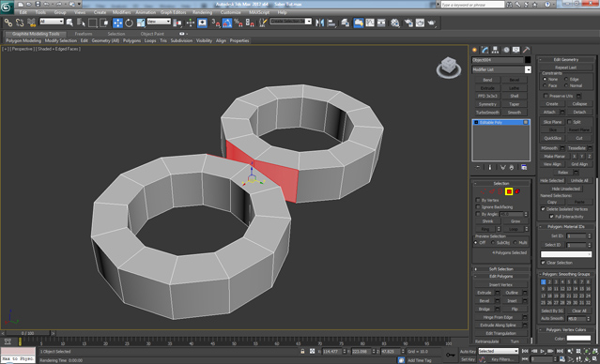600x364 pixels.
Task: Click the Select by Name icon
Action: [81, 23]
